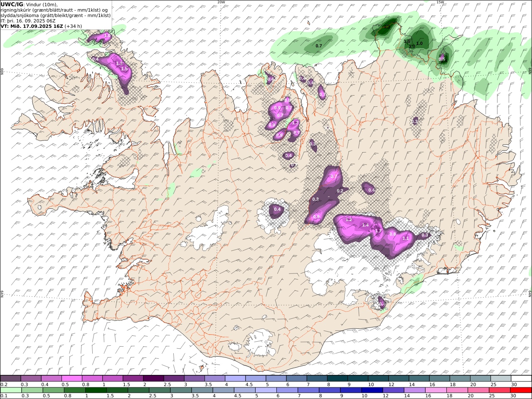Click the bright pink upper swatch from 0.5 to 0.8

pyautogui.click(x=72, y=379)
